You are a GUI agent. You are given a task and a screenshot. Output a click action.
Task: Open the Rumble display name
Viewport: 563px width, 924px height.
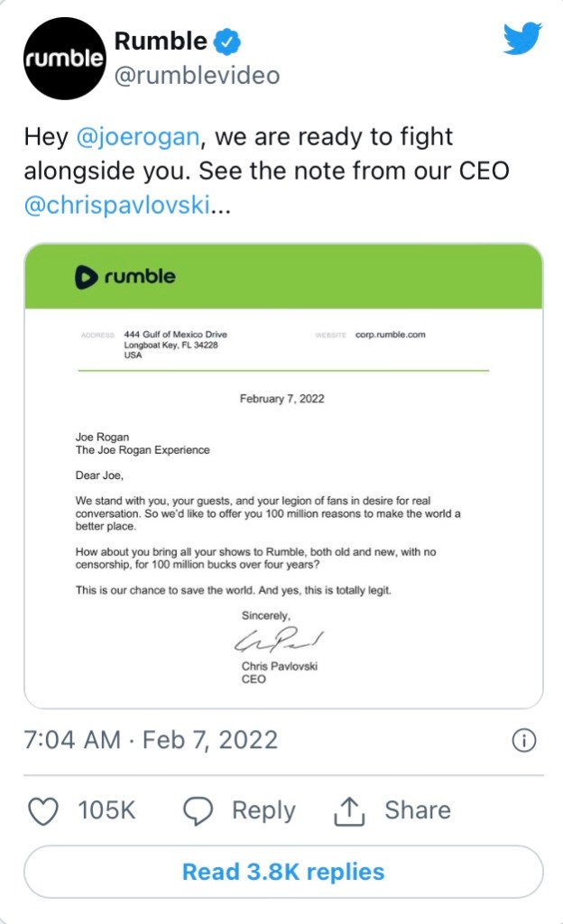[161, 41]
